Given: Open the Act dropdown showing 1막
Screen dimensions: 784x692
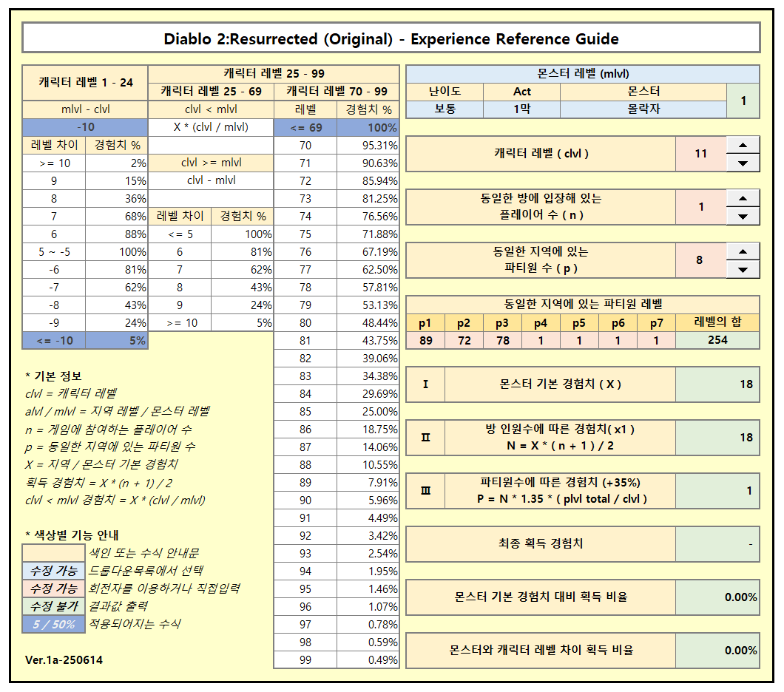Looking at the screenshot, I should (521, 109).
